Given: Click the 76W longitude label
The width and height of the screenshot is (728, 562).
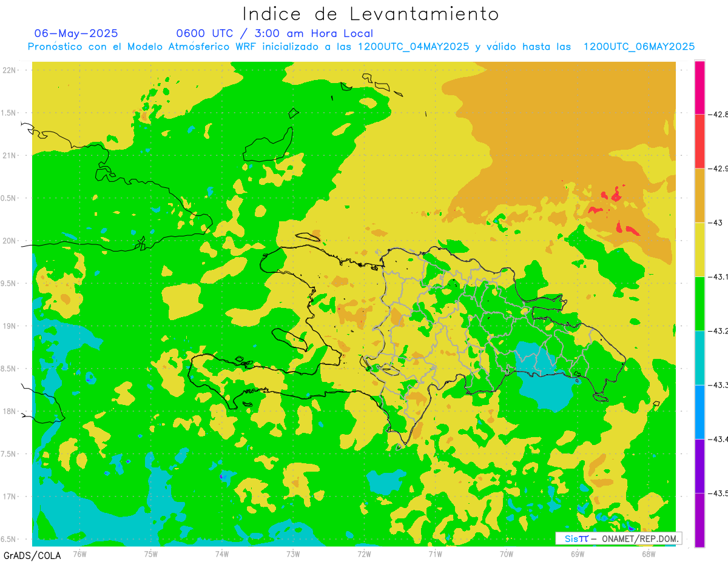Looking at the screenshot, I should pos(79,554).
